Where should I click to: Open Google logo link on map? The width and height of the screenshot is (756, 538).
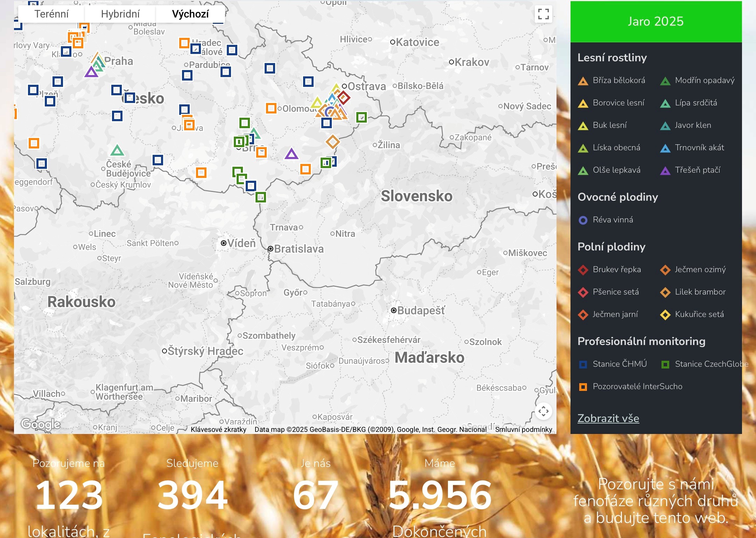point(41,424)
